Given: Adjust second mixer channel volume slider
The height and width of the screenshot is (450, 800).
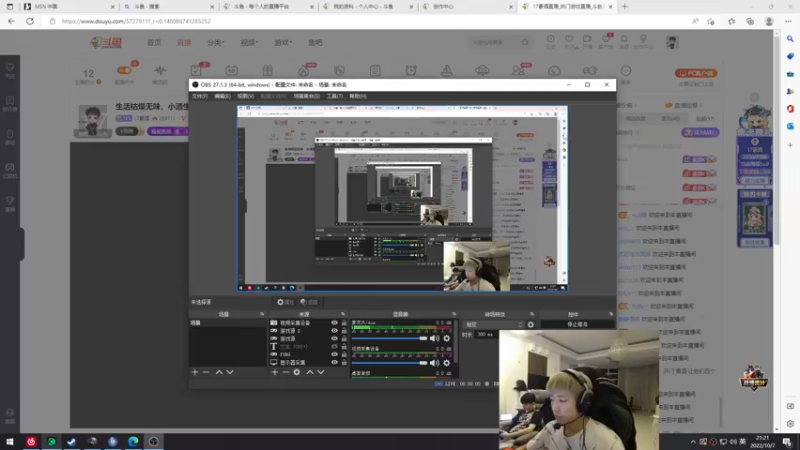Looking at the screenshot, I should [x=389, y=363].
